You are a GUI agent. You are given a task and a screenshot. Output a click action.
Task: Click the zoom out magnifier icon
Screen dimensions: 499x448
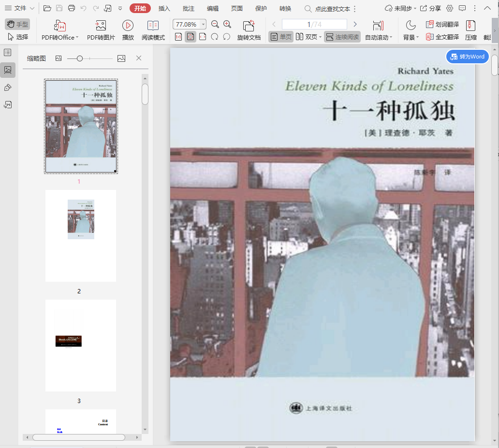coord(215,25)
